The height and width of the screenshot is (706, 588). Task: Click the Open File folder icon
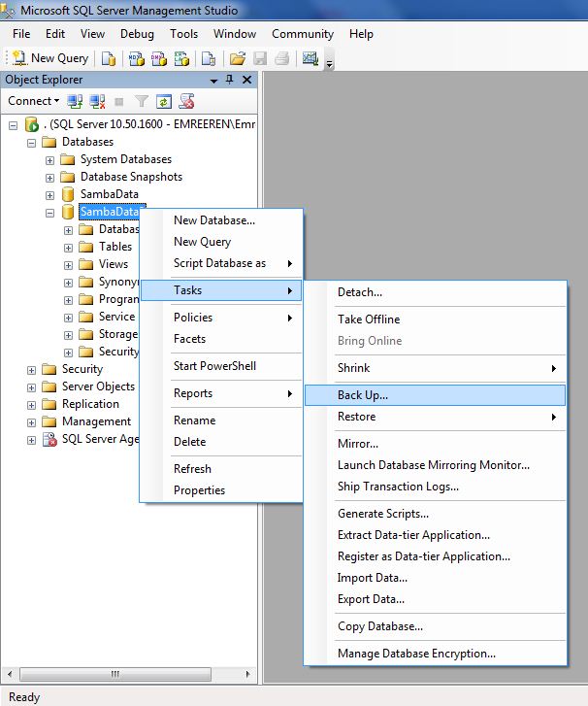click(237, 58)
